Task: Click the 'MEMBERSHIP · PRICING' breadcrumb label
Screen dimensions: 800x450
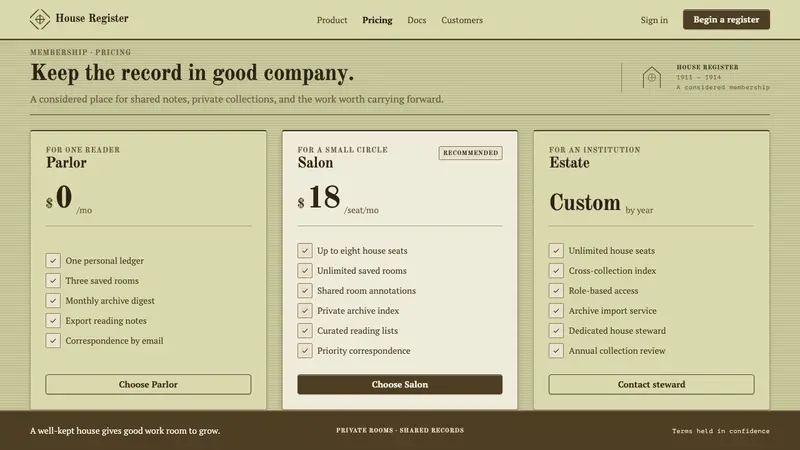Action: click(81, 52)
